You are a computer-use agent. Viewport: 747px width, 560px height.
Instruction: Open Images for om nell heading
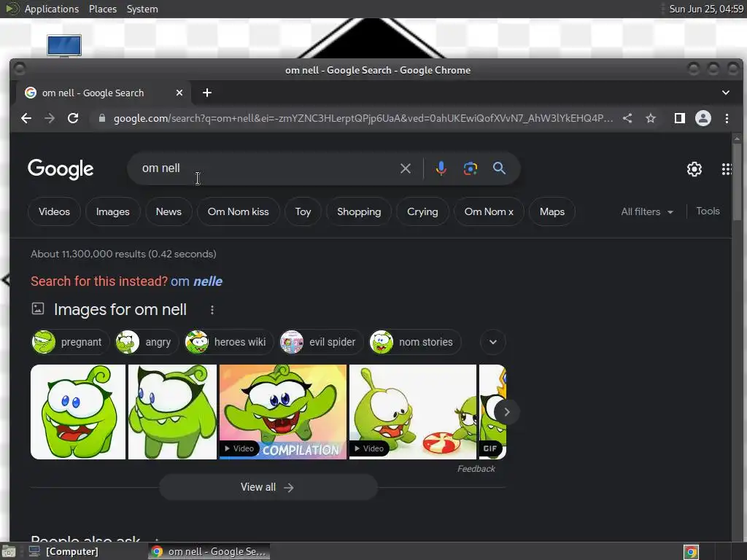pyautogui.click(x=120, y=310)
